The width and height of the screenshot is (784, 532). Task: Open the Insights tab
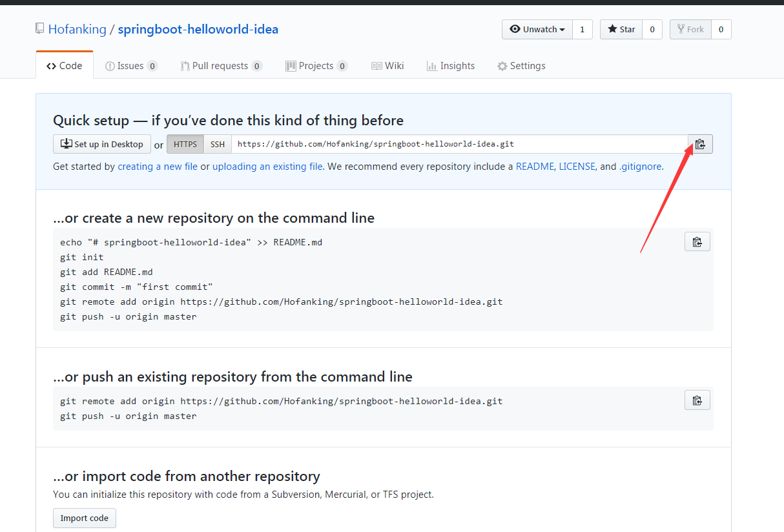[451, 65]
